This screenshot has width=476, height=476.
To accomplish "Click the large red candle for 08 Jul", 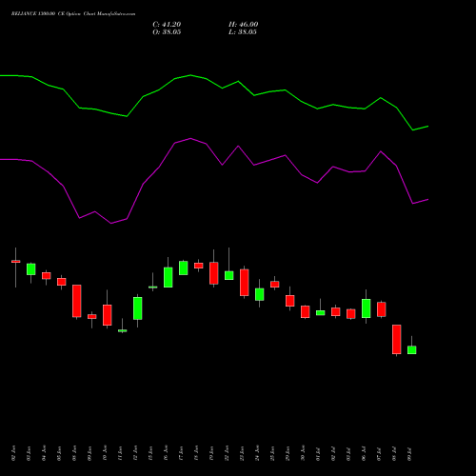I will point(397,339).
